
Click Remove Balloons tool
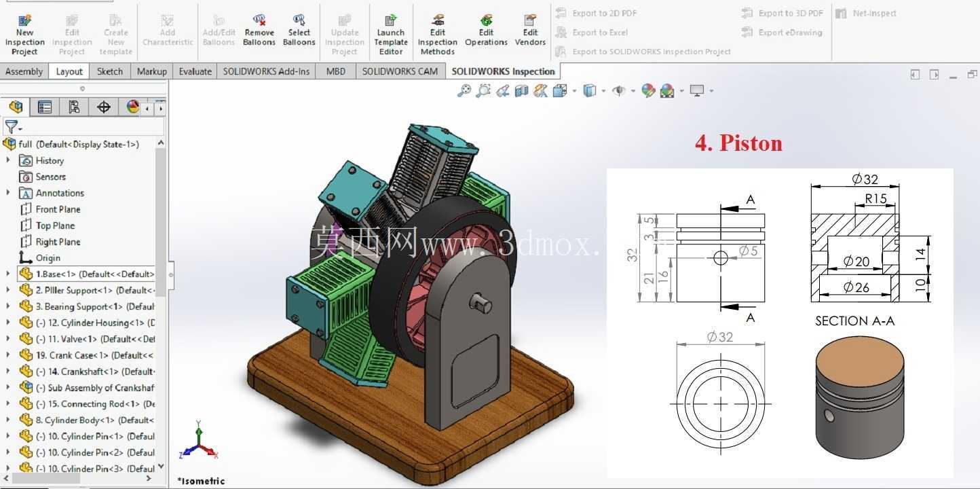(259, 30)
